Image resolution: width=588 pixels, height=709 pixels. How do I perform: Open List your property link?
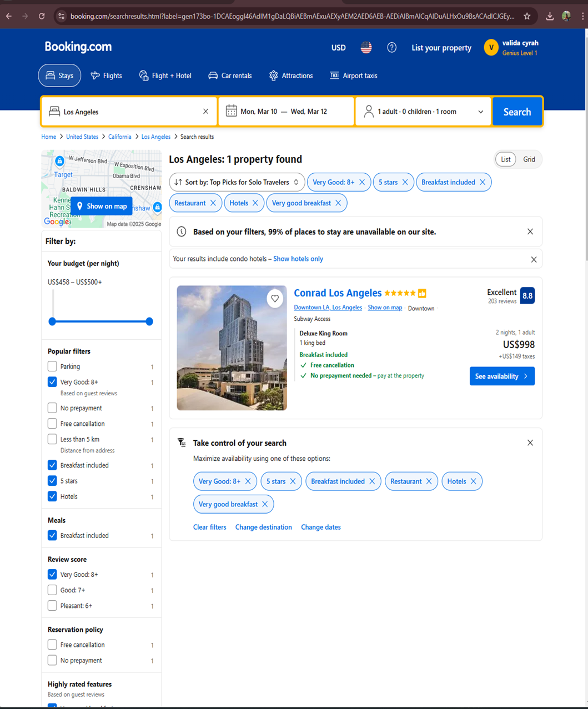click(x=441, y=48)
